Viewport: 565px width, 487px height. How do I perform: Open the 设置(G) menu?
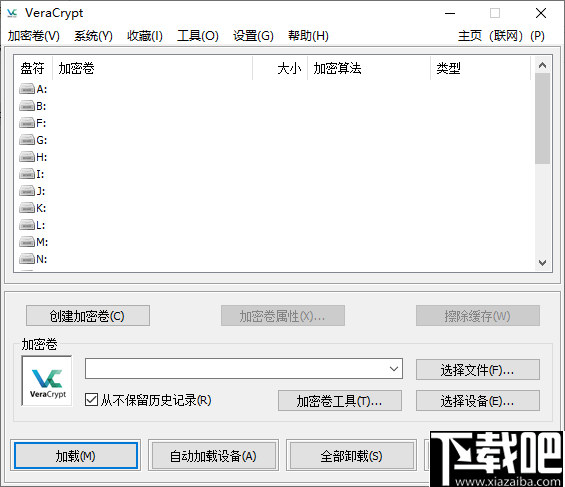[x=253, y=36]
